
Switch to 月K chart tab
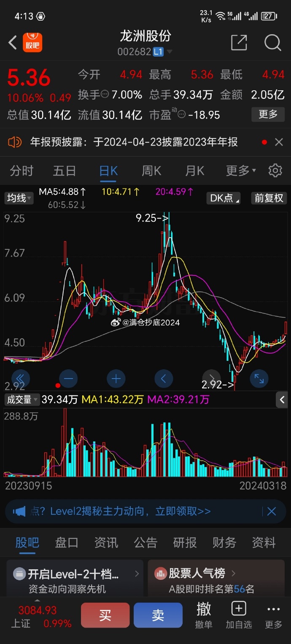(195, 170)
